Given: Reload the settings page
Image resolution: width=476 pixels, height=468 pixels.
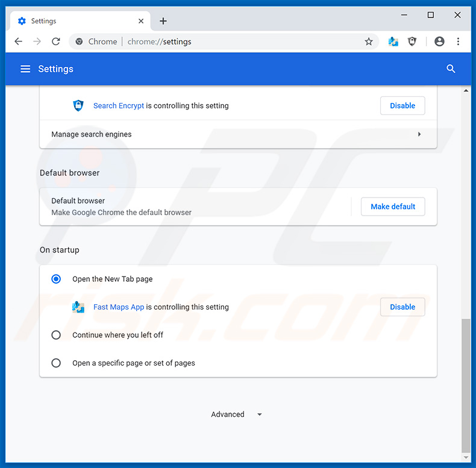Looking at the screenshot, I should 56,42.
